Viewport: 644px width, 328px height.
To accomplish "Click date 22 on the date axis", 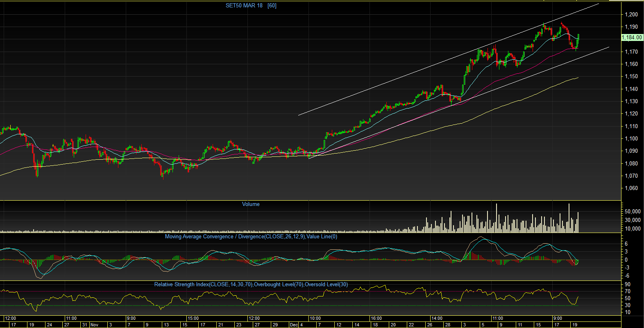I will [x=411, y=325].
